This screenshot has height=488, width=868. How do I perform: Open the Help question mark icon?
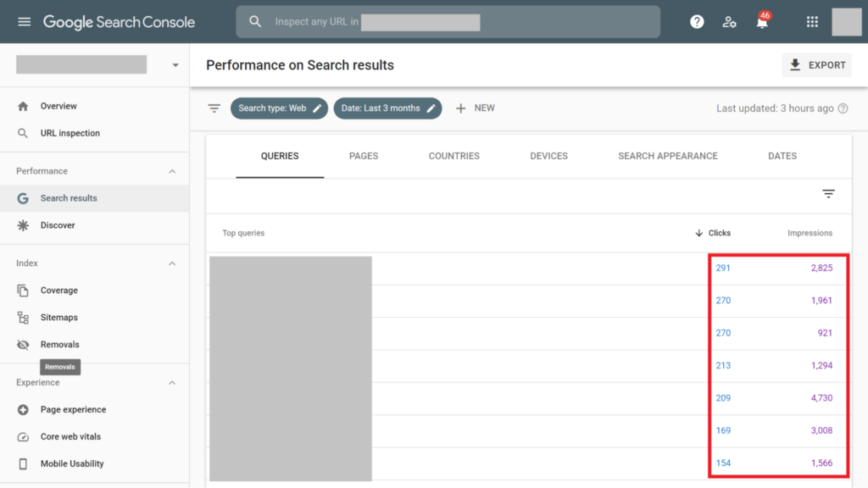697,21
